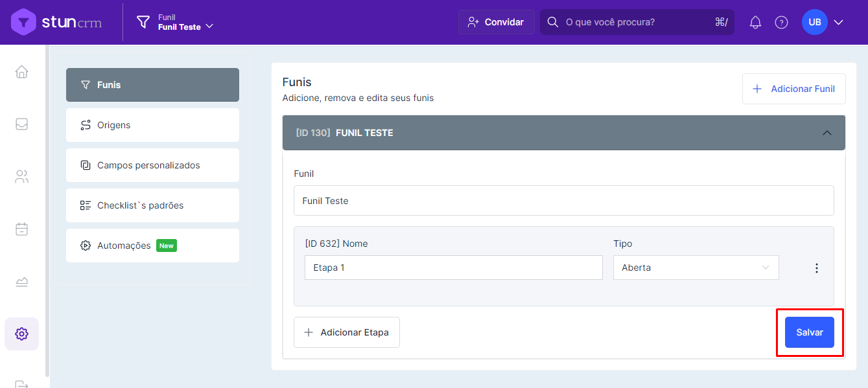868x388 pixels.
Task: Open the Tipo dropdown showing Aberta
Action: (696, 268)
